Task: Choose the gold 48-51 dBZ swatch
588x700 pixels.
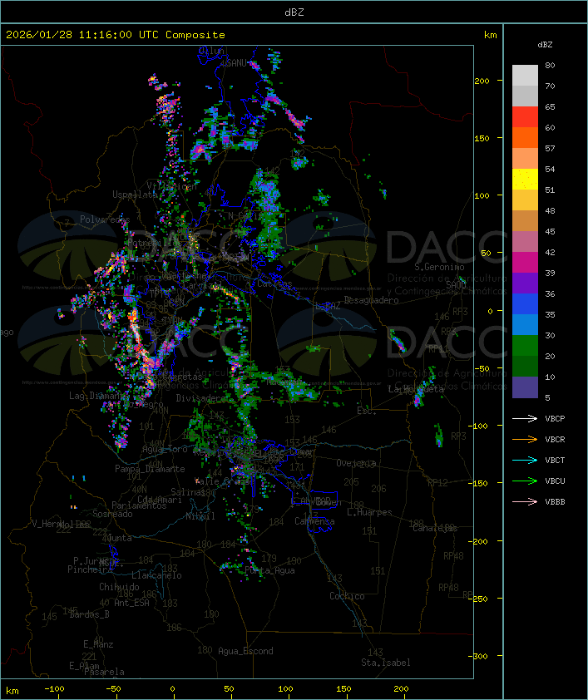Action: pos(525,200)
